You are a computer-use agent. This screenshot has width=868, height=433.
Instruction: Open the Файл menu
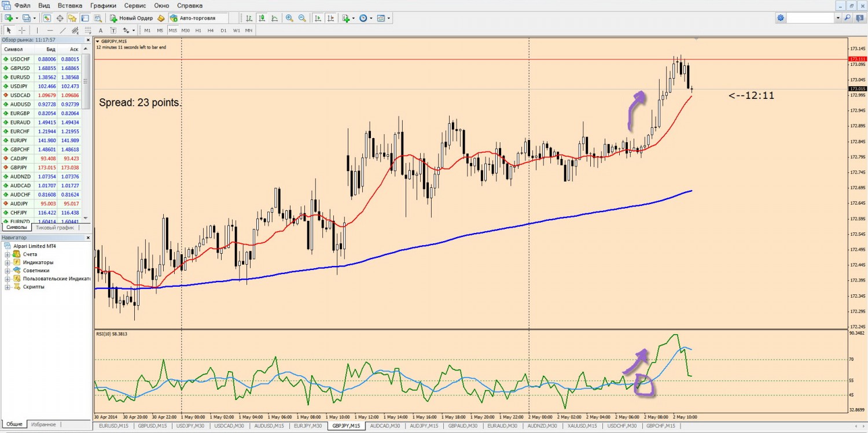click(x=23, y=5)
